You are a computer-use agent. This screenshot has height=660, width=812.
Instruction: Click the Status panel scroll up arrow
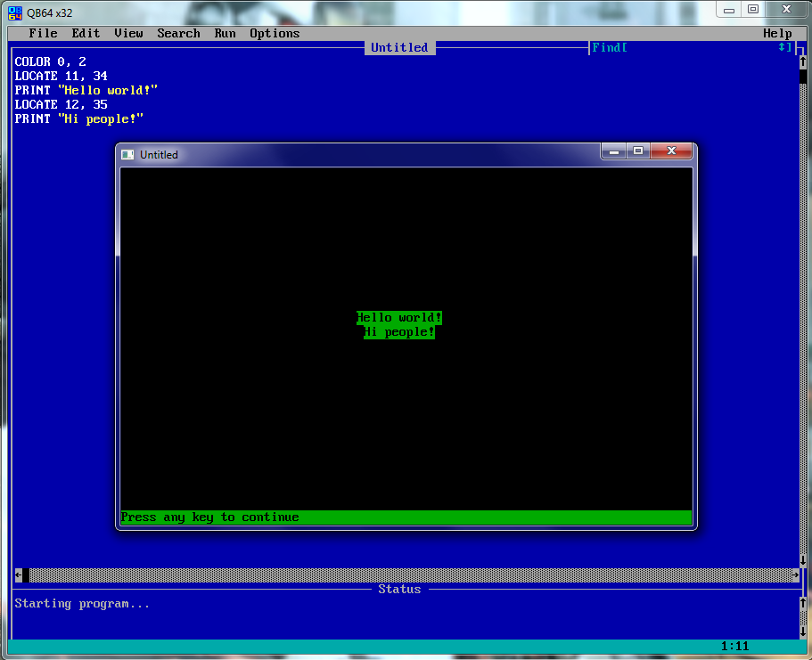tap(803, 603)
